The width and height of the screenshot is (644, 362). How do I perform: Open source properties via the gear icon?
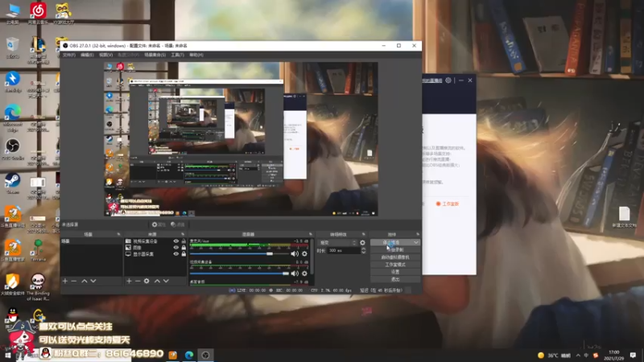[x=147, y=281]
